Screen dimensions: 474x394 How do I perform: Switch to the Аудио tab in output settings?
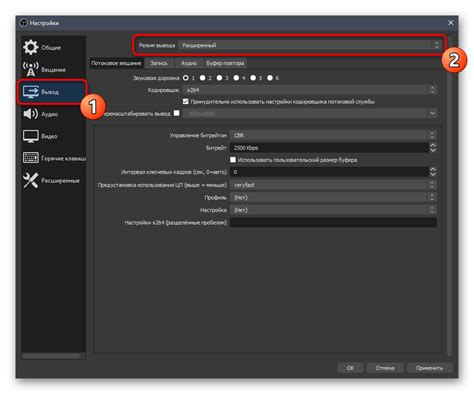189,63
